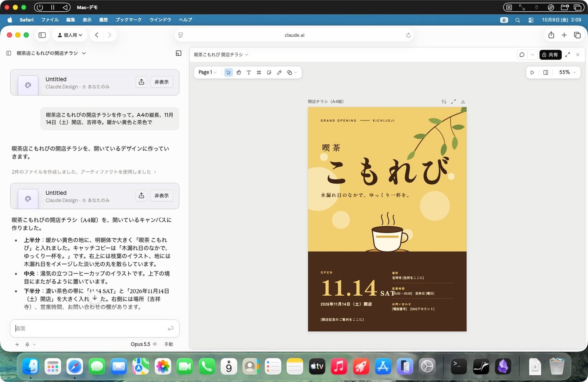Viewport: 588px width, 382px height.
Task: Select the sticky note tool
Action: click(269, 72)
